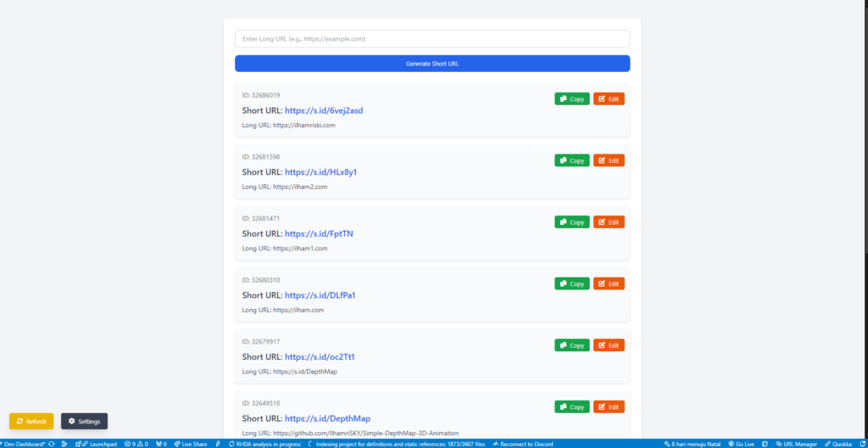Click the Generate Short URL button
Viewport: 868px width, 448px height.
pos(432,64)
